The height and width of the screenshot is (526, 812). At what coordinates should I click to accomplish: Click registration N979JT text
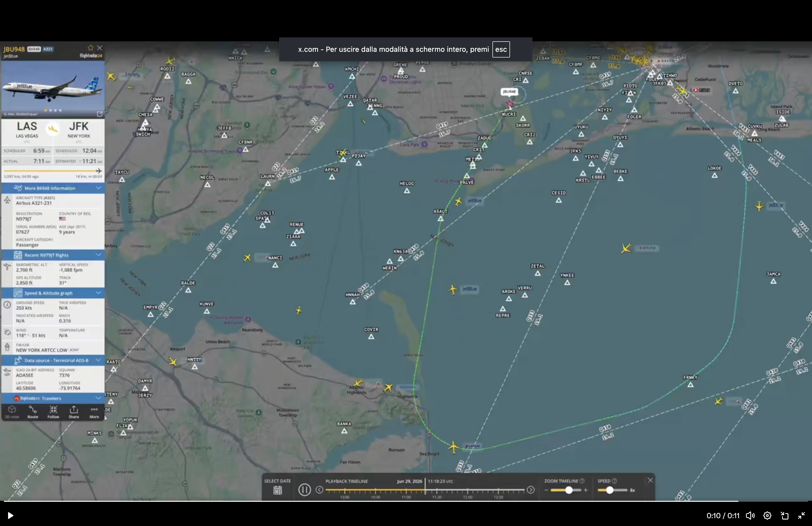click(x=24, y=219)
